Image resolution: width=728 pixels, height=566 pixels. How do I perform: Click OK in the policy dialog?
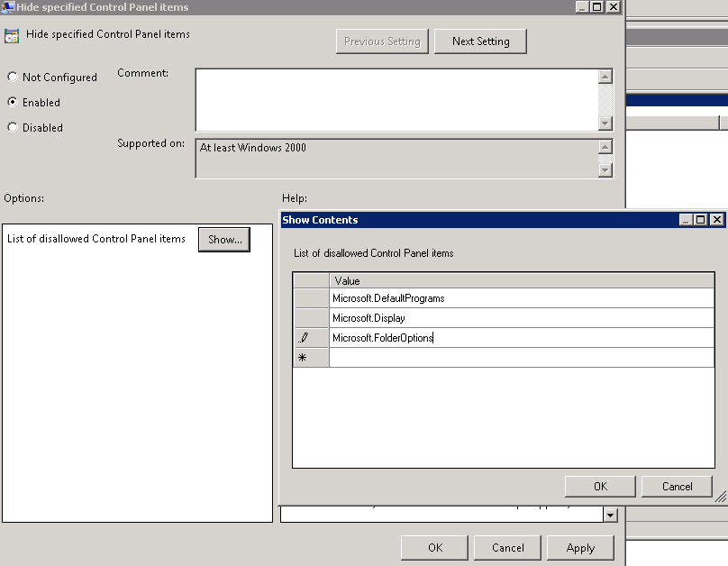point(434,548)
